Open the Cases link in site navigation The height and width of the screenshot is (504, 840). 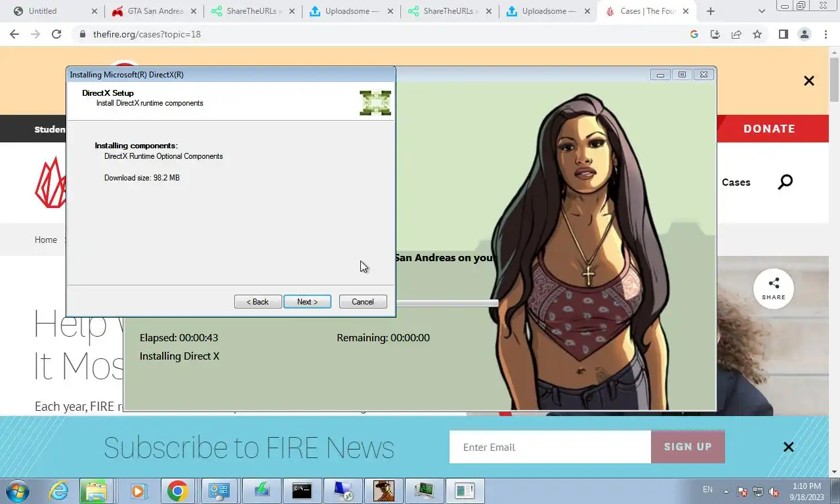click(x=736, y=182)
